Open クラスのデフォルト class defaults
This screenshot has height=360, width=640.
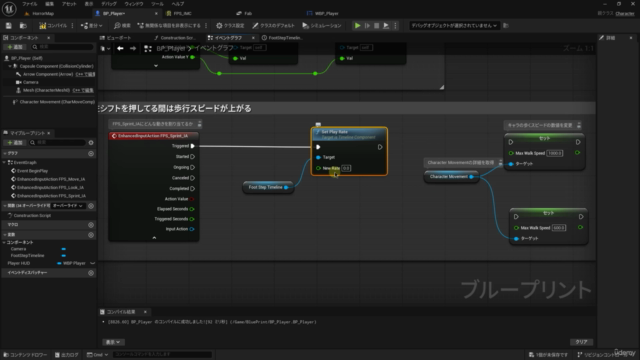(273, 25)
